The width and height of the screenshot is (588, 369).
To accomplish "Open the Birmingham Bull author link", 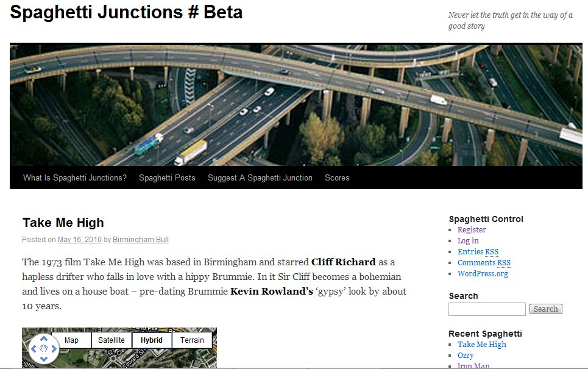I will point(141,240).
